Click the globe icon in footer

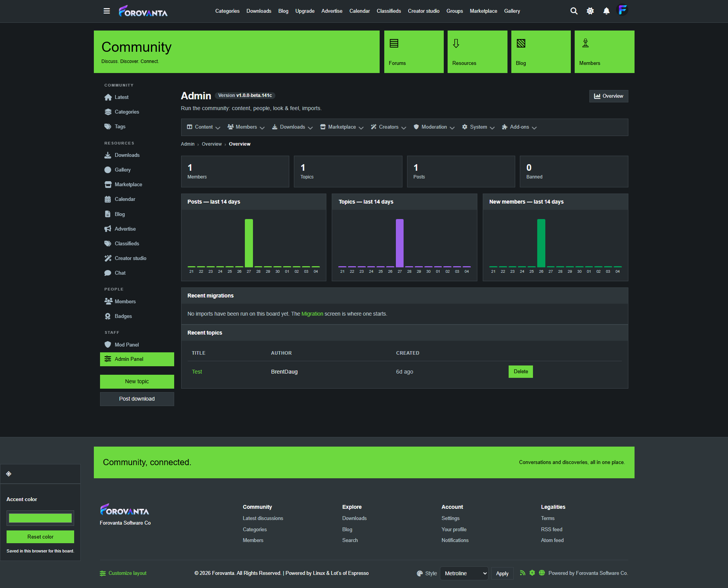coord(542,573)
